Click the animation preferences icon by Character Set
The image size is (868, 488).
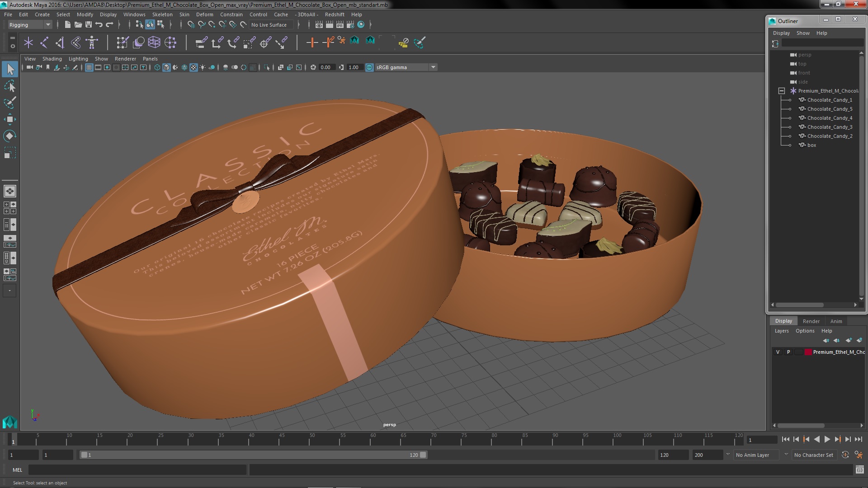(859, 455)
